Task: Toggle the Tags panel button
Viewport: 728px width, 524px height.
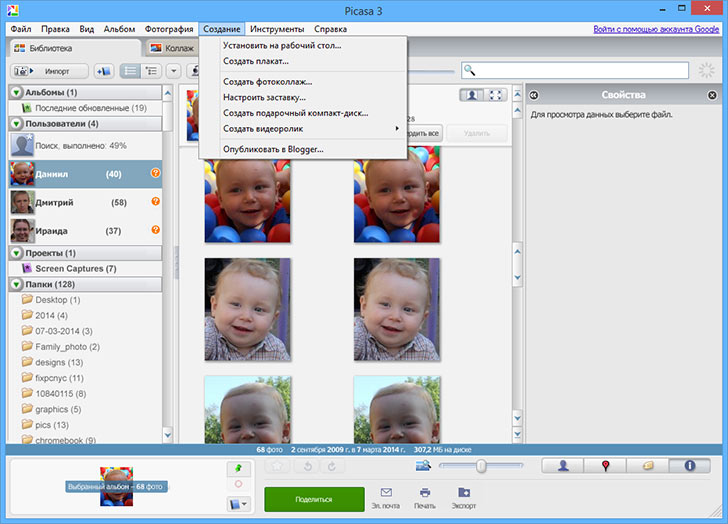Action: [x=647, y=466]
